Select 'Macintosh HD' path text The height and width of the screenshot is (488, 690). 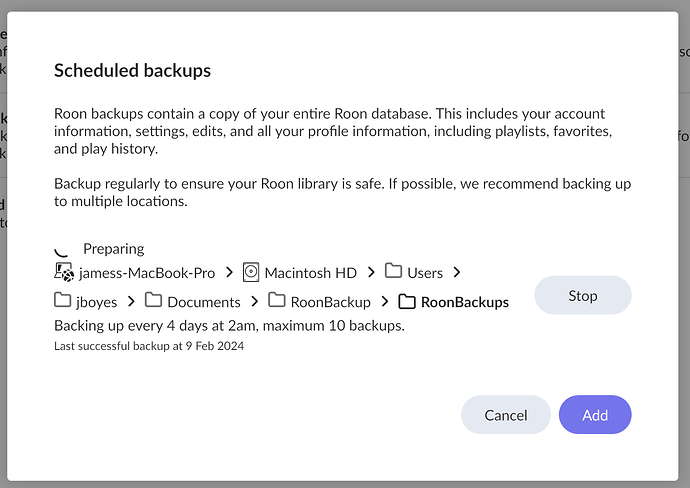point(311,273)
